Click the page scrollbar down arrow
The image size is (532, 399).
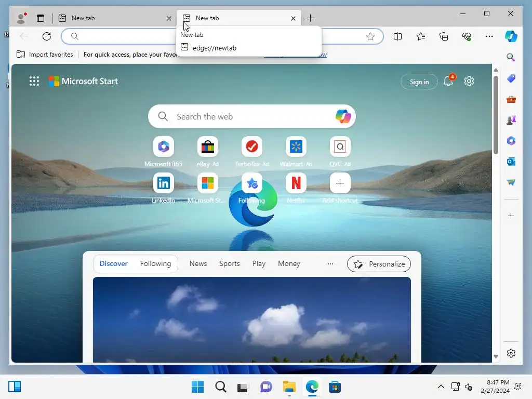click(x=496, y=356)
